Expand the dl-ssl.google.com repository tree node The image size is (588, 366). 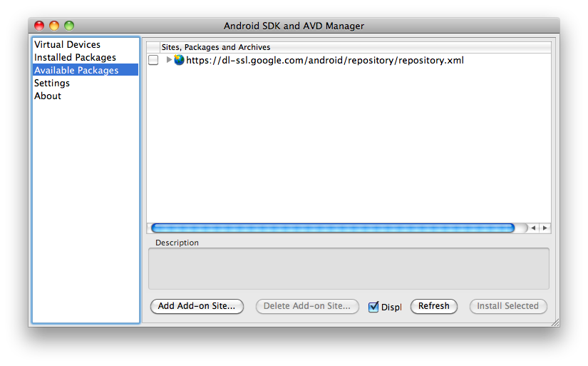[169, 61]
